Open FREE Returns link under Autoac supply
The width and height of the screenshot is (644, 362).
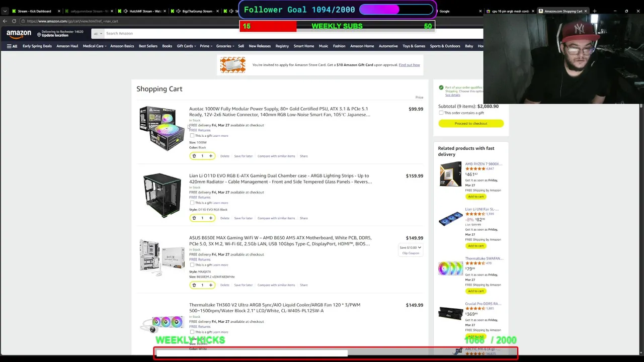[x=200, y=130]
